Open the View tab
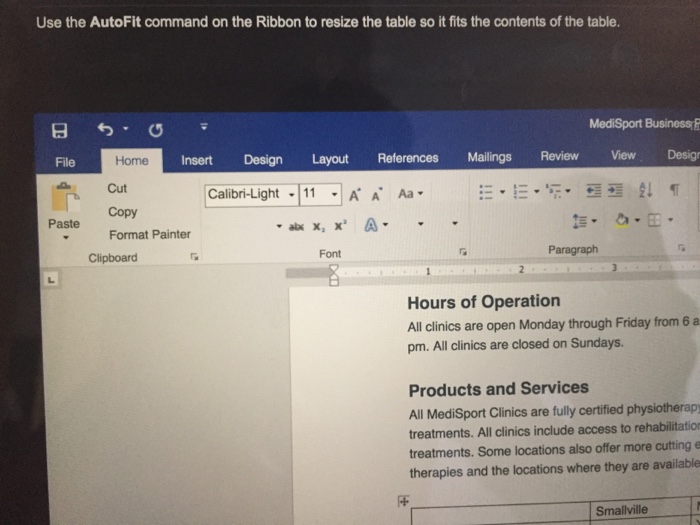This screenshot has width=700, height=525. point(623,155)
